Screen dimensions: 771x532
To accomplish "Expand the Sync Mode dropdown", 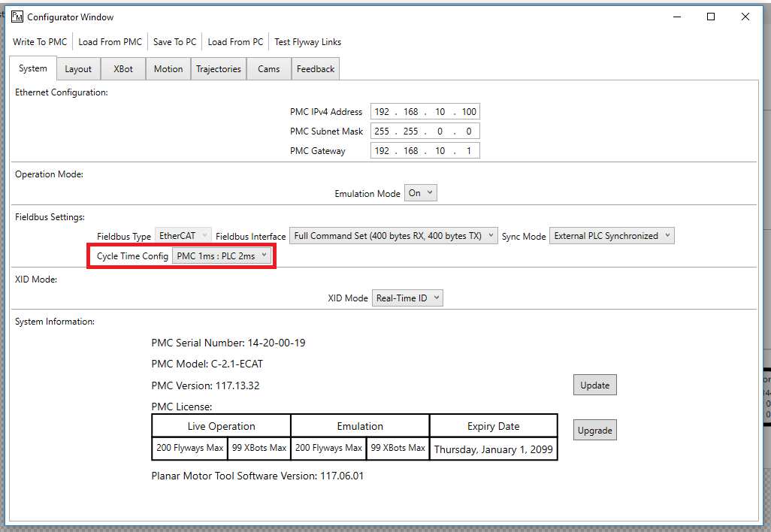I will pyautogui.click(x=612, y=236).
